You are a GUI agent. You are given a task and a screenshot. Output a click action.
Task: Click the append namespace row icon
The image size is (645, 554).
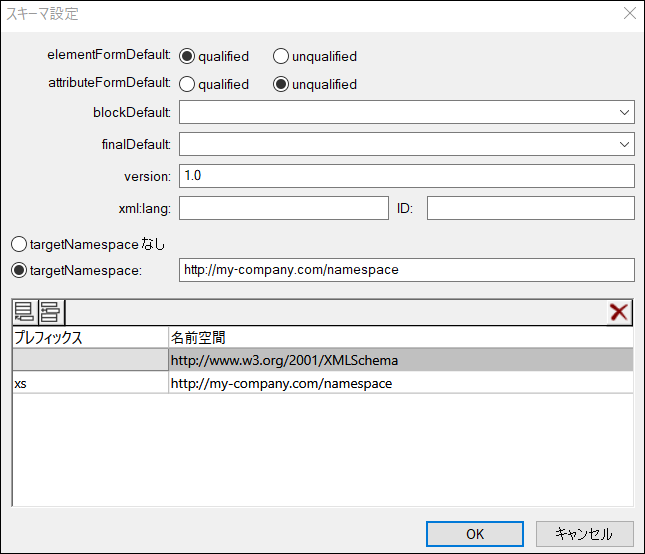(25, 312)
